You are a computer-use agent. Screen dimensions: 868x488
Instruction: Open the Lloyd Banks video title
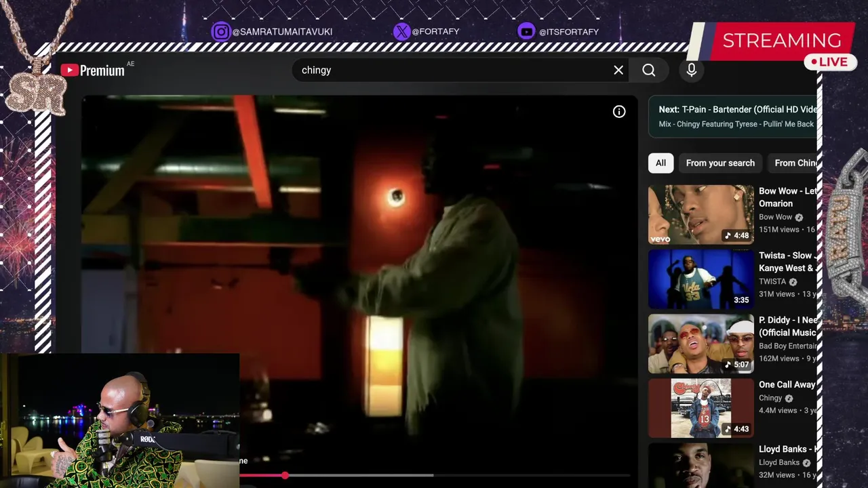pos(788,449)
